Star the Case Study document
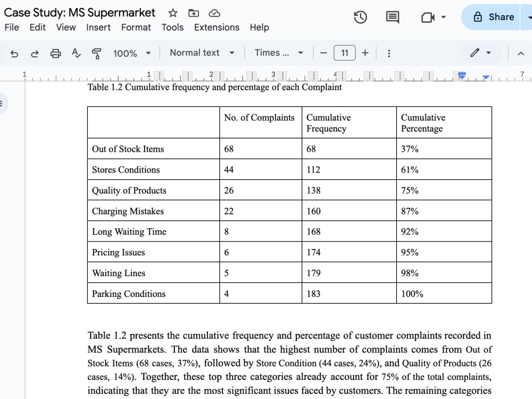 173,13
